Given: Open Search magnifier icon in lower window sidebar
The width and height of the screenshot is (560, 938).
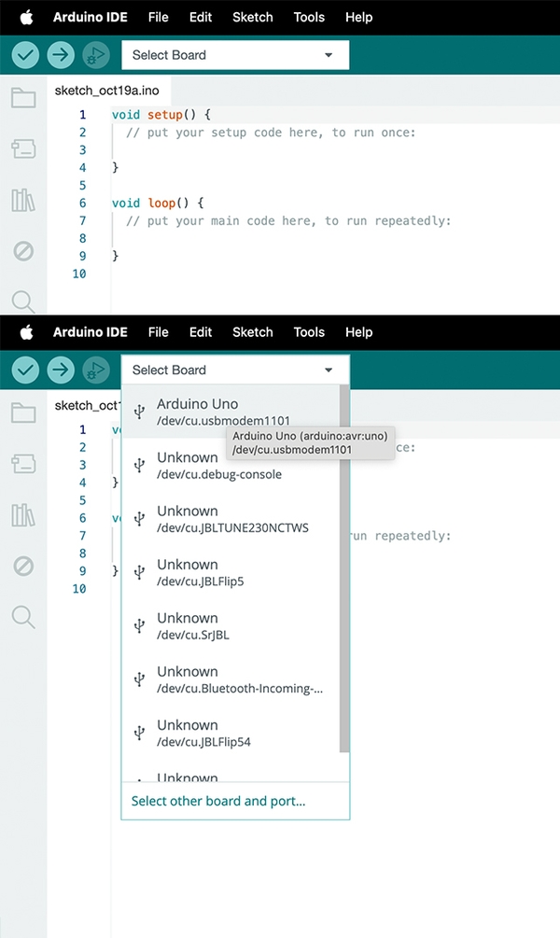Looking at the screenshot, I should [x=23, y=617].
